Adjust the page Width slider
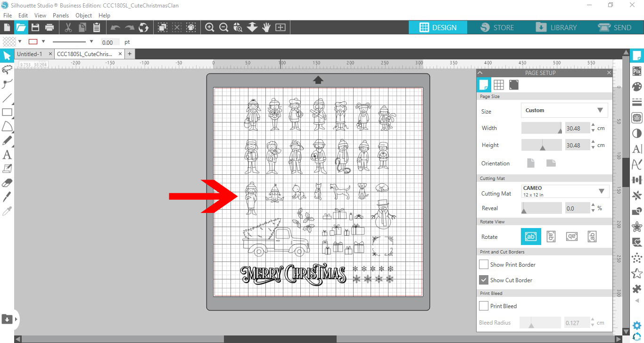 pyautogui.click(x=542, y=128)
